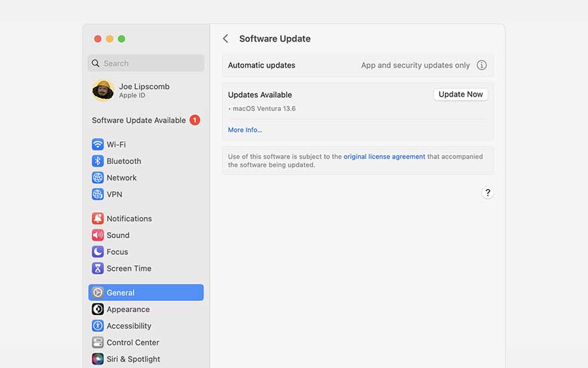Select Software Update Available sidebar item
The image size is (588, 368).
[x=139, y=120]
